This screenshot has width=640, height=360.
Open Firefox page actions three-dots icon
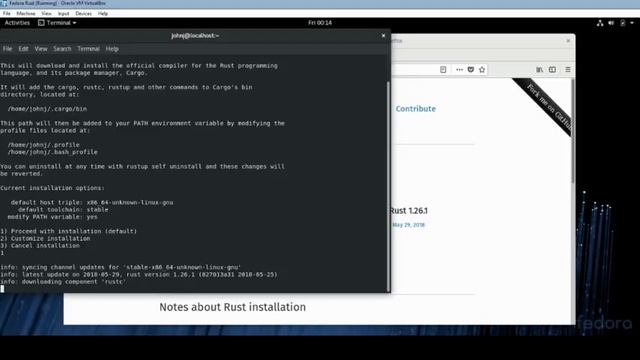[459, 69]
